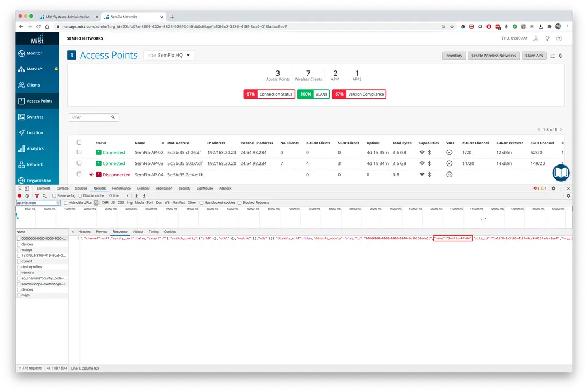Open the table settings list icon
The width and height of the screenshot is (588, 392).
tap(552, 56)
